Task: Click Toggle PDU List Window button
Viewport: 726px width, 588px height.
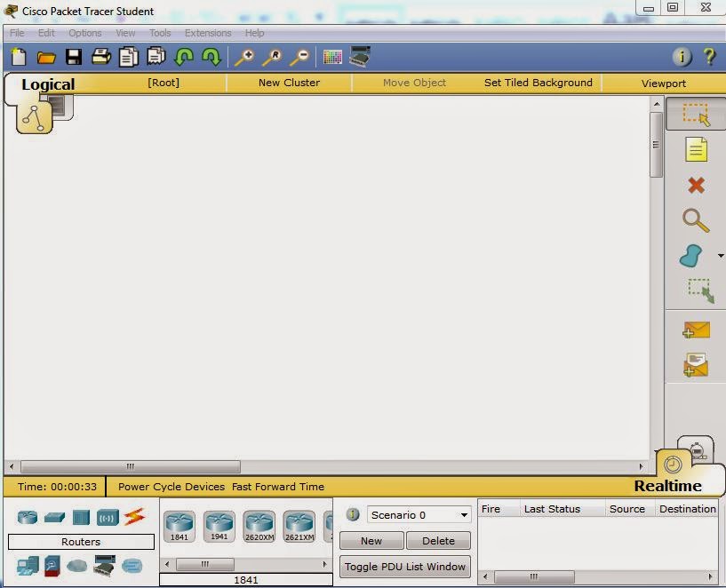Action: (405, 567)
